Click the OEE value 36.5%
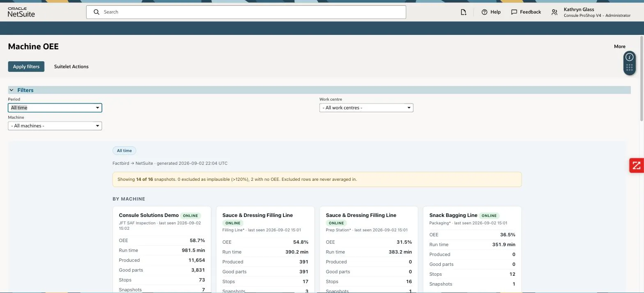This screenshot has width=644, height=293. (508, 235)
